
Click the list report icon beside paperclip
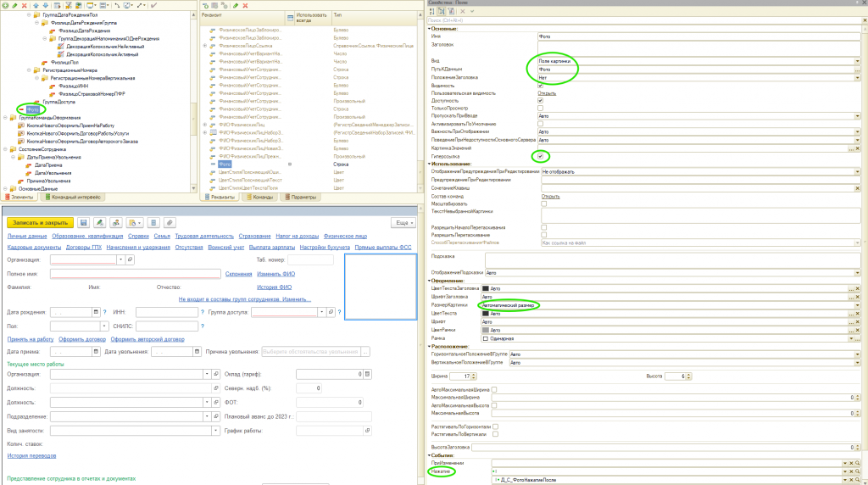pos(153,222)
